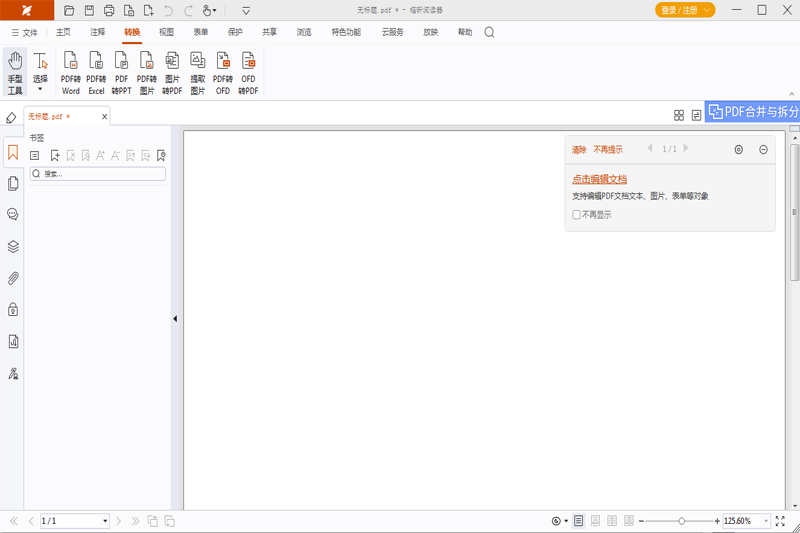Click the zoom slider in status bar
Screen dimensions: 800x533
coord(680,521)
